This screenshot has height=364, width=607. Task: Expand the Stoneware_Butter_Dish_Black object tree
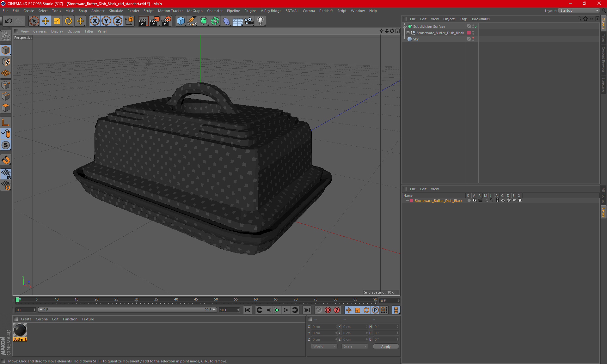(x=408, y=33)
